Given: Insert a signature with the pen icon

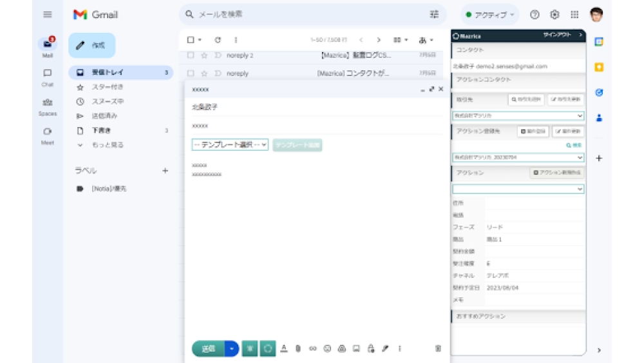Looking at the screenshot, I should [x=385, y=349].
